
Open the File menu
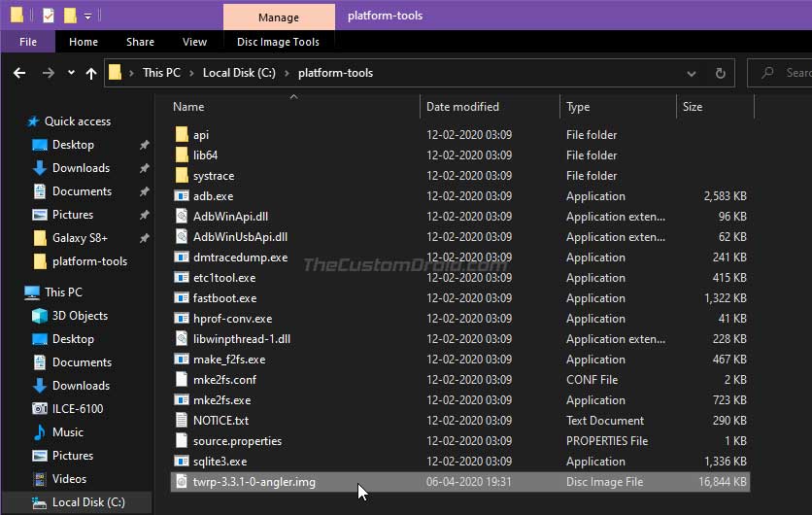coord(28,42)
